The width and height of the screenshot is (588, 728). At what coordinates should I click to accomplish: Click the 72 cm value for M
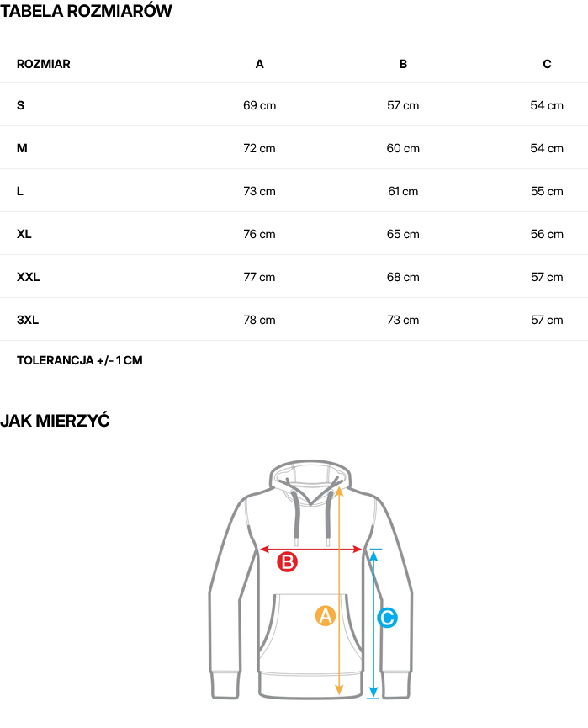pyautogui.click(x=259, y=149)
